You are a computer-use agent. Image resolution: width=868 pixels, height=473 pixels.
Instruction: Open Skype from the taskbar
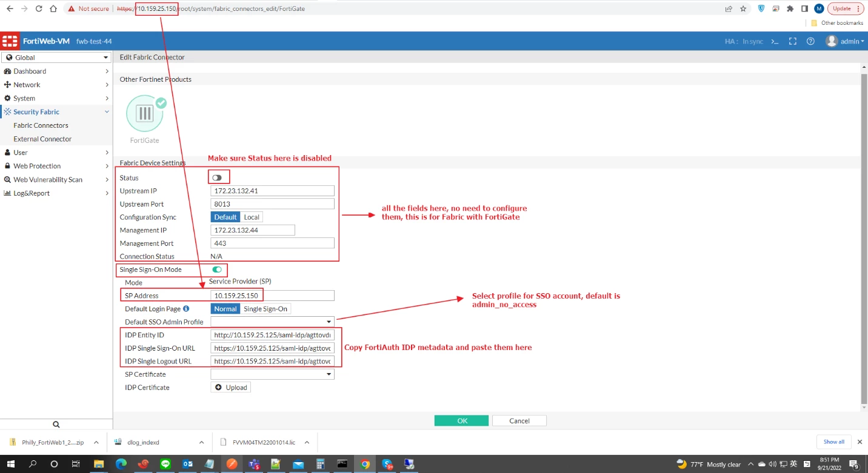[x=387, y=464]
